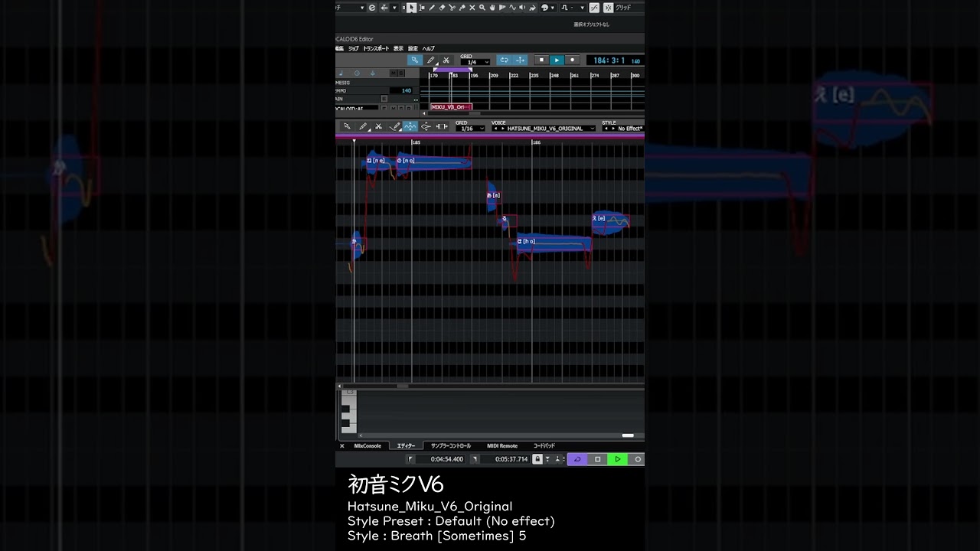Open the 表示 menu
980x551 pixels.
click(x=398, y=49)
